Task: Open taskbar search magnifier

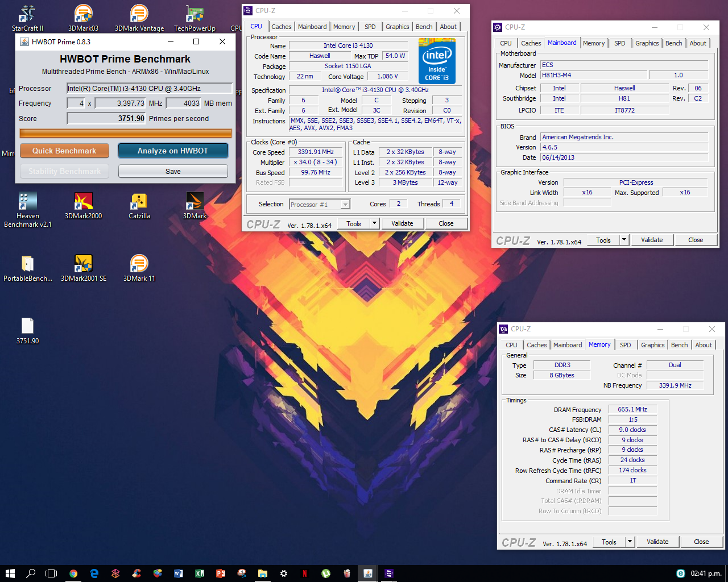Action: (31, 573)
